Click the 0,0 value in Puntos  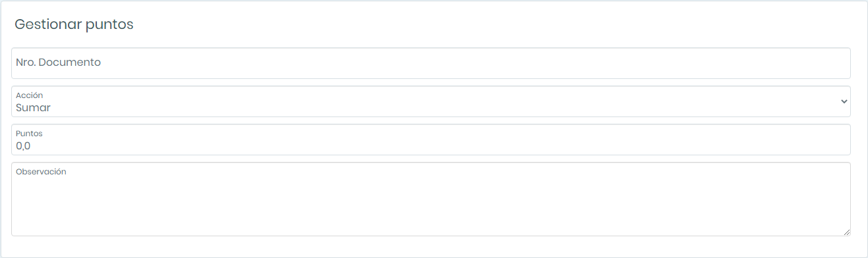23,146
